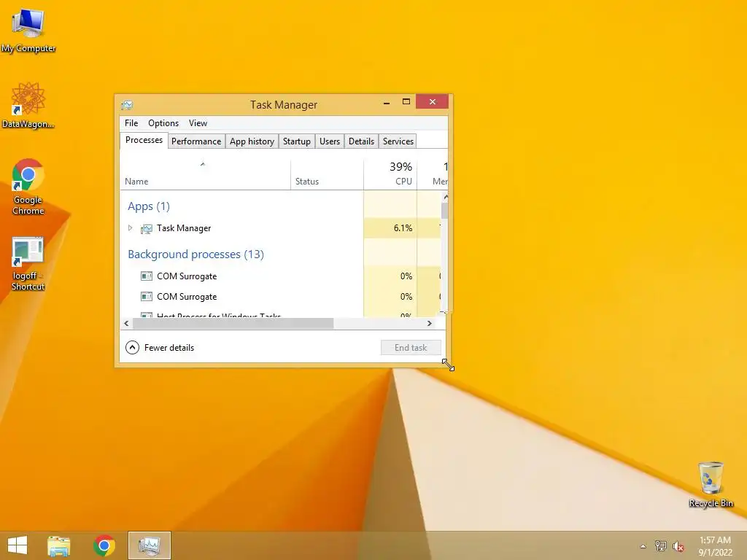Switch to the Details tab
Viewport: 747px width, 560px height.
tap(361, 141)
